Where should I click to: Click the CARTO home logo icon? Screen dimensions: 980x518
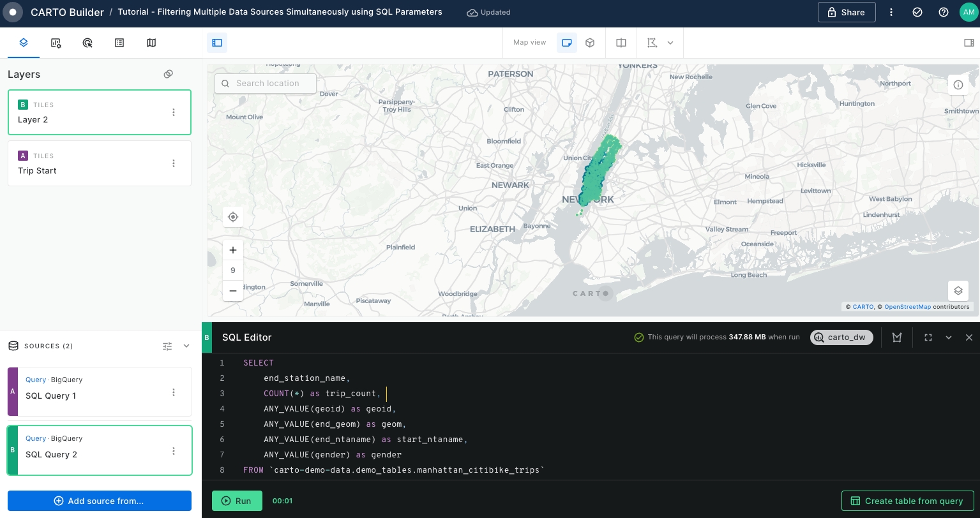pos(12,12)
